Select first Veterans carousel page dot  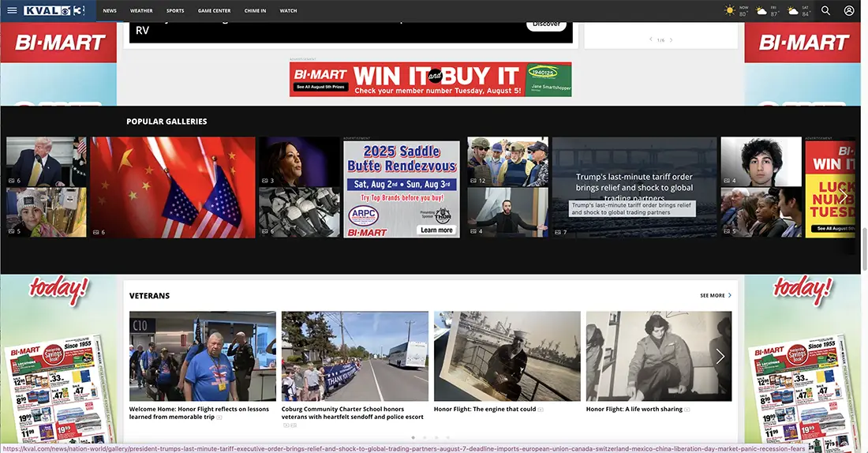[x=413, y=438]
